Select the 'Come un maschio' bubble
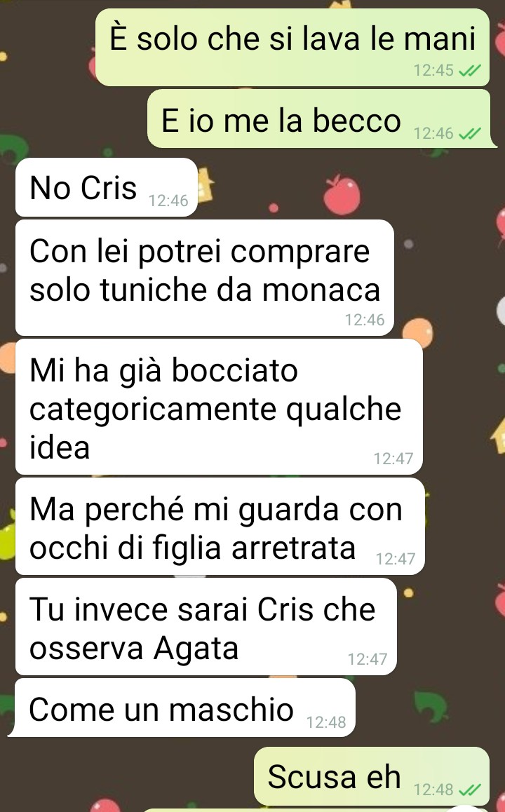The image size is (505, 812). (x=185, y=708)
